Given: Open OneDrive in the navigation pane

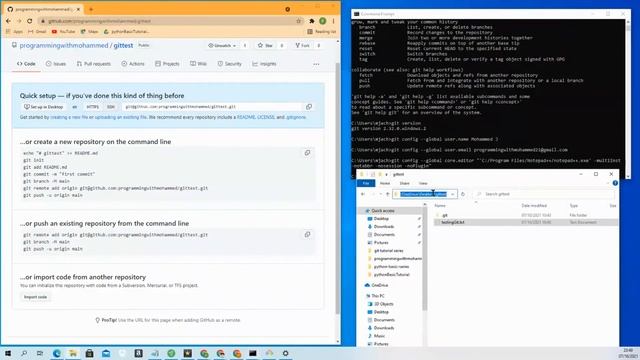Looking at the screenshot, I should [x=380, y=285].
